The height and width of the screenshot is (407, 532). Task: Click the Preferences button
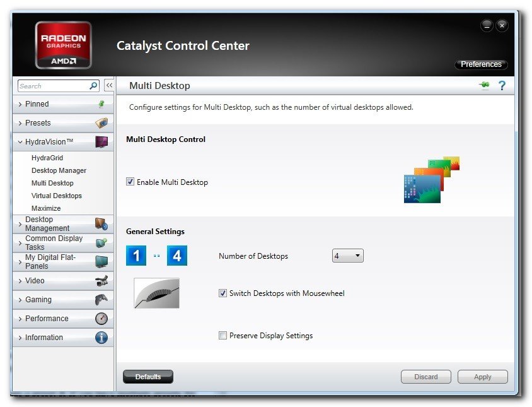481,64
